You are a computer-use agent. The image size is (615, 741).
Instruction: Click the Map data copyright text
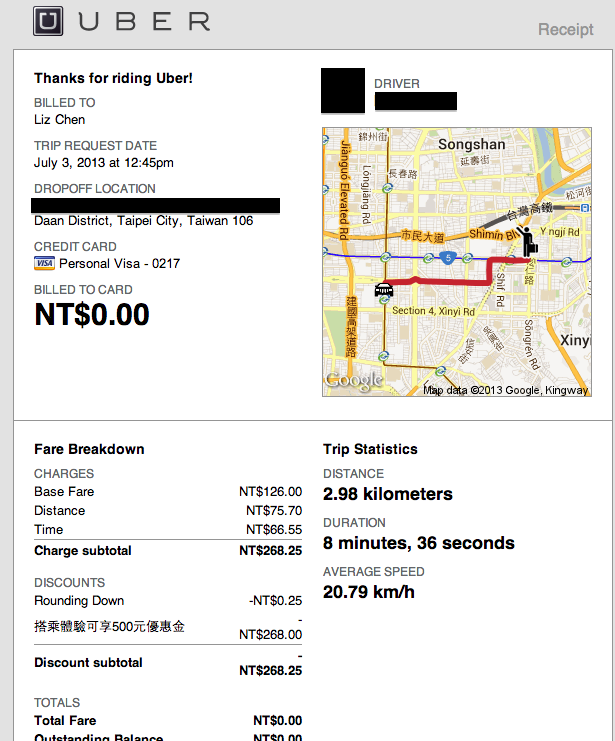(x=506, y=390)
